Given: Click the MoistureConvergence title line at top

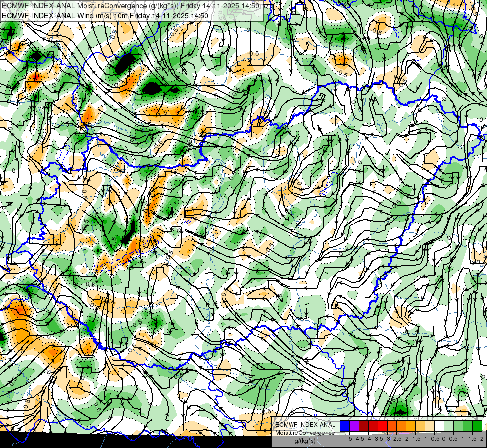Looking at the screenshot, I should coord(129,6).
